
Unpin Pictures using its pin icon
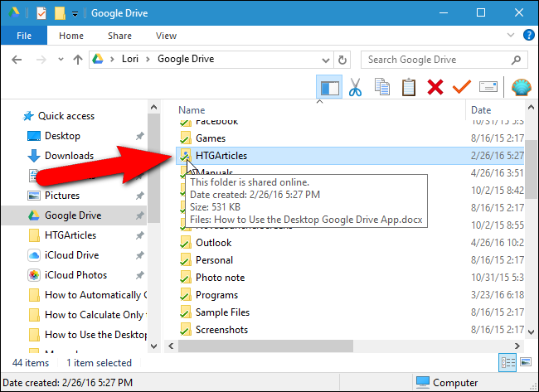pos(139,196)
